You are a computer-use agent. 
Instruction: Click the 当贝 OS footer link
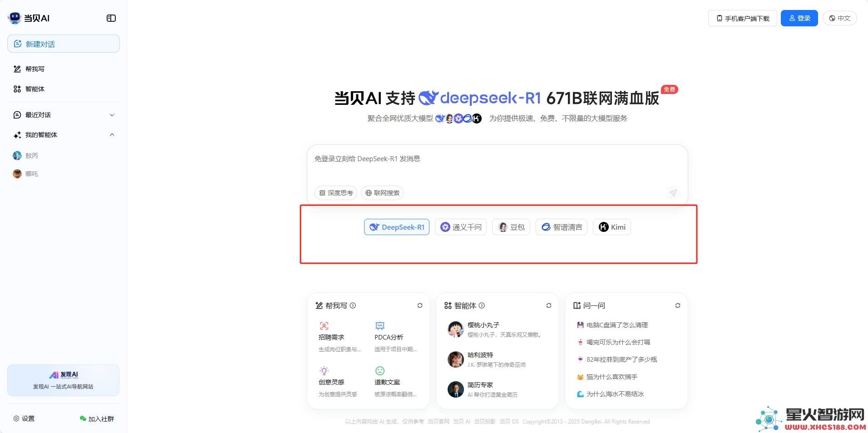pyautogui.click(x=509, y=422)
